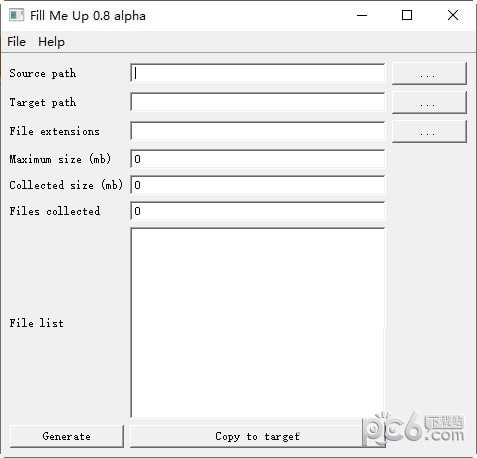The image size is (477, 458).
Task: Minimize the Fill Me Up window
Action: (362, 15)
